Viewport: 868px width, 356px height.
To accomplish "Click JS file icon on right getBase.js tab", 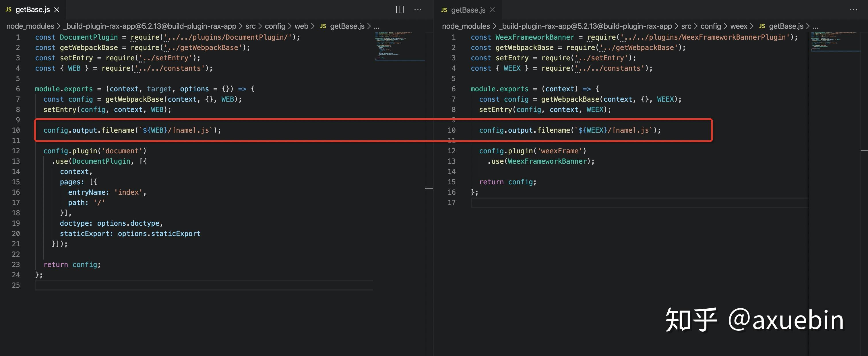I will (444, 10).
